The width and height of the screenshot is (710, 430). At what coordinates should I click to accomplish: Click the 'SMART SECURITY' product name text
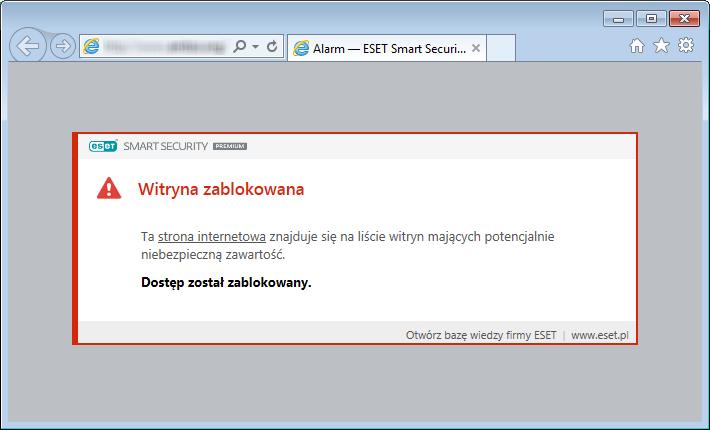point(165,146)
